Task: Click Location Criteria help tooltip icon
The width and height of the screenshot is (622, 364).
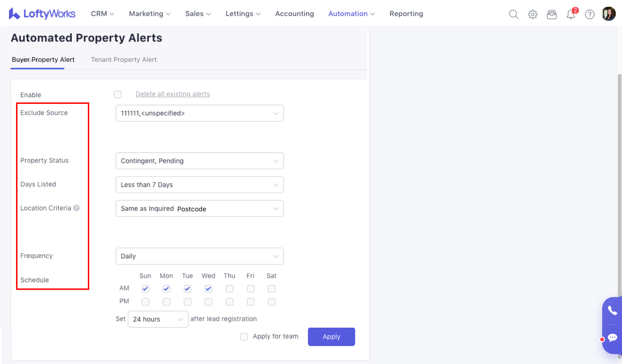Action: [x=77, y=208]
